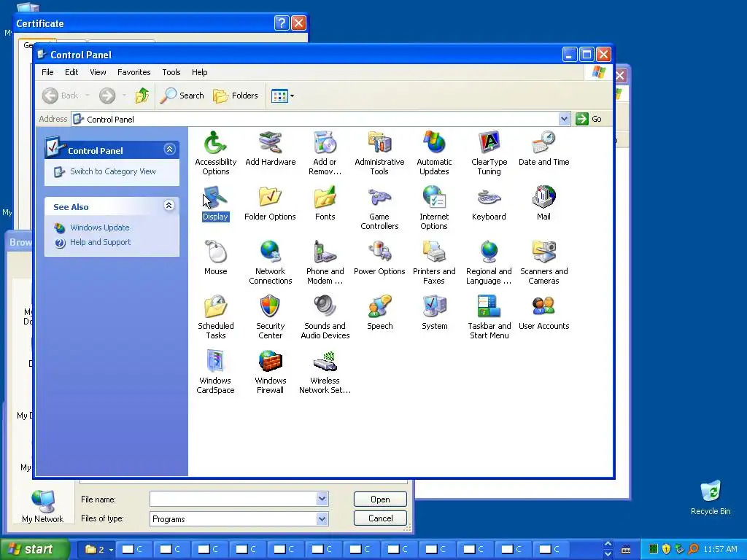Open the File menu
This screenshot has width=747, height=560.
47,72
